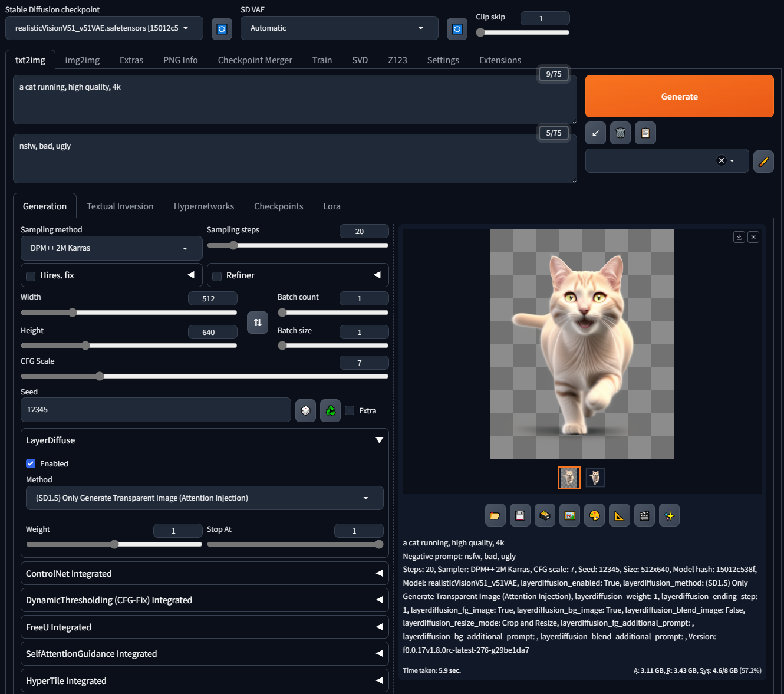Expand the Refiner options arrow
The width and height of the screenshot is (784, 694).
[377, 275]
